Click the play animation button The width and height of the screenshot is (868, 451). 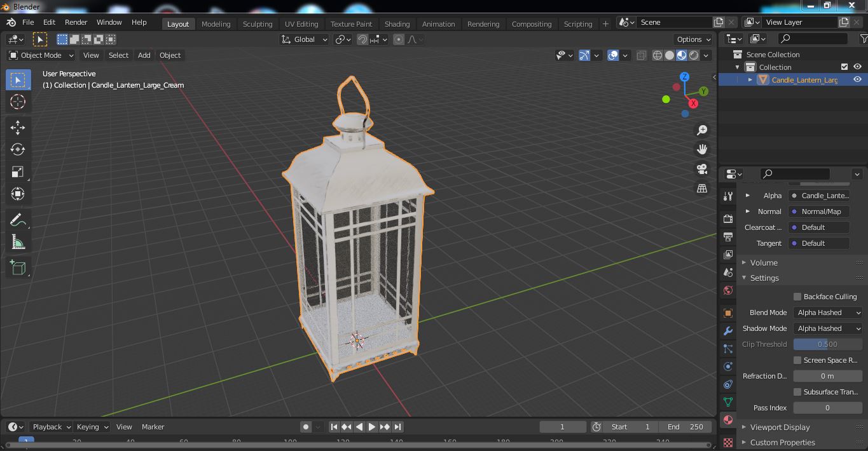pos(372,427)
